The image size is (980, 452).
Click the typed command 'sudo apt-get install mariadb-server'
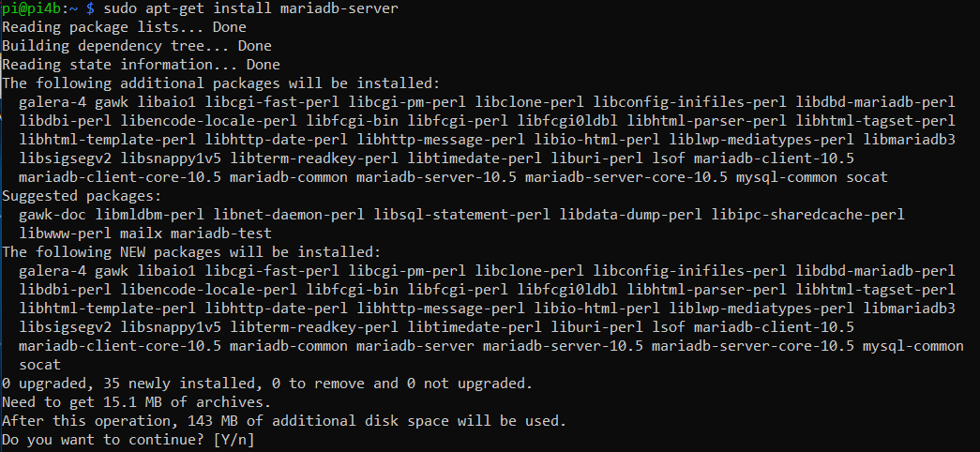pyautogui.click(x=250, y=8)
